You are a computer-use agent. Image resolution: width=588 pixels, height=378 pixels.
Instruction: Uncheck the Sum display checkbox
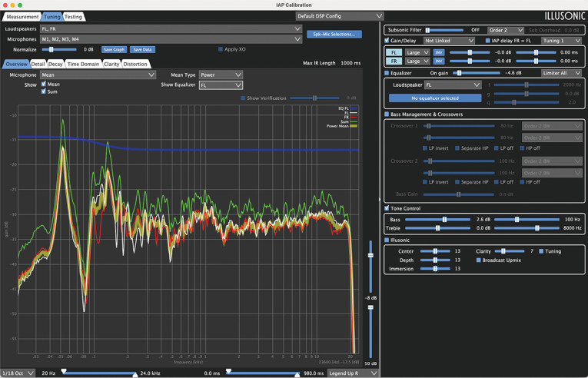pos(43,91)
